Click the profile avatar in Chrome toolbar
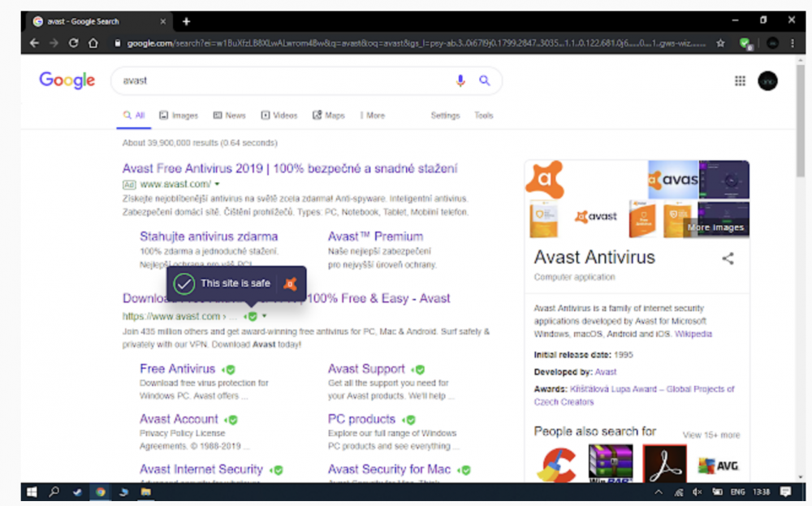 click(772, 44)
